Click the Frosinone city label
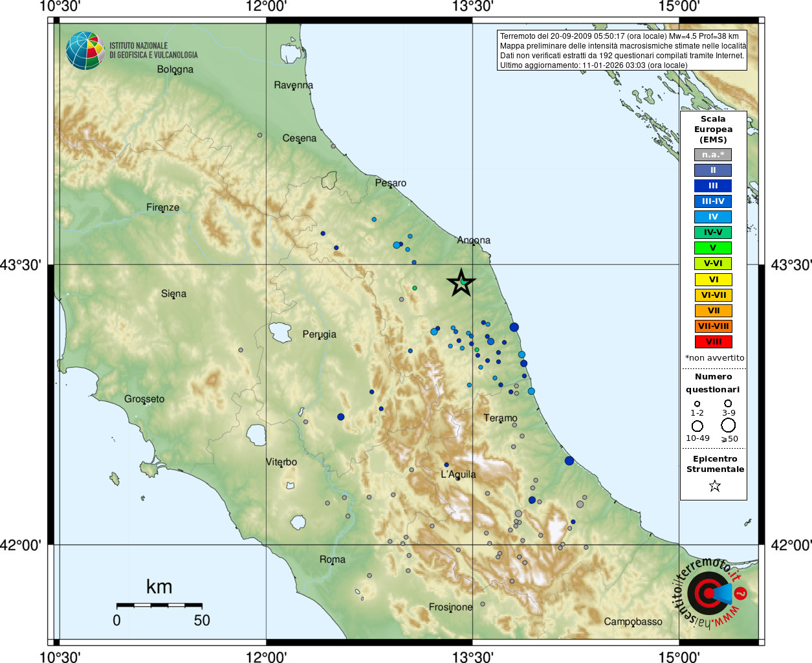This screenshot has width=812, height=663. 451,607
